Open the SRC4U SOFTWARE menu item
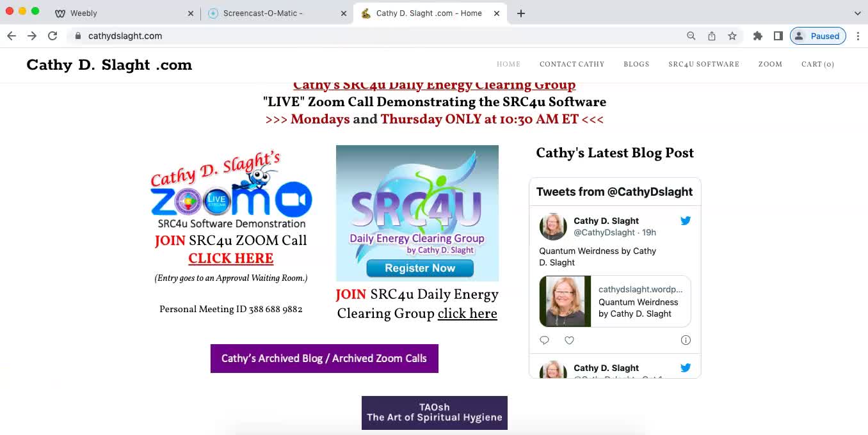This screenshot has height=435, width=868. [703, 64]
